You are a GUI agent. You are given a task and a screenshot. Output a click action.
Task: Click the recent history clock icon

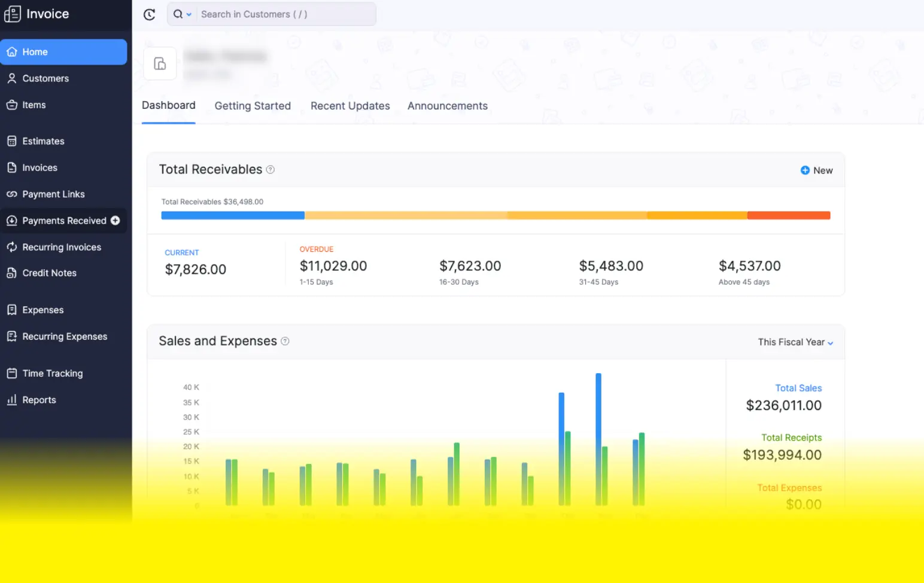coord(150,14)
